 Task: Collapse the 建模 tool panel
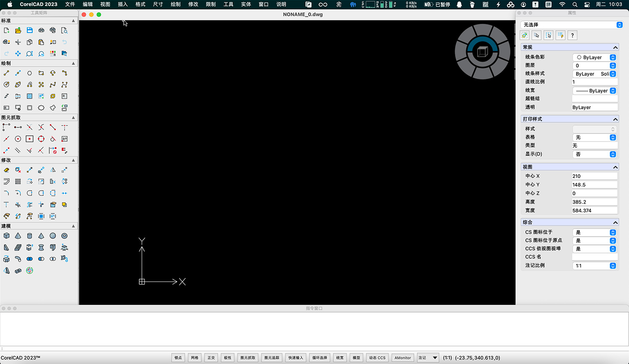coord(73,226)
